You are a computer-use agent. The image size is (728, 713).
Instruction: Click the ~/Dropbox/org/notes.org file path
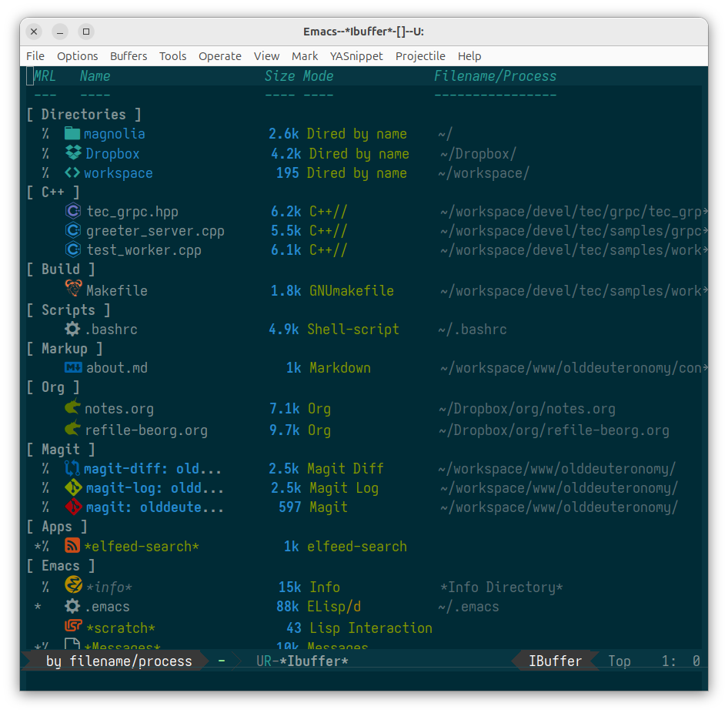click(x=527, y=409)
